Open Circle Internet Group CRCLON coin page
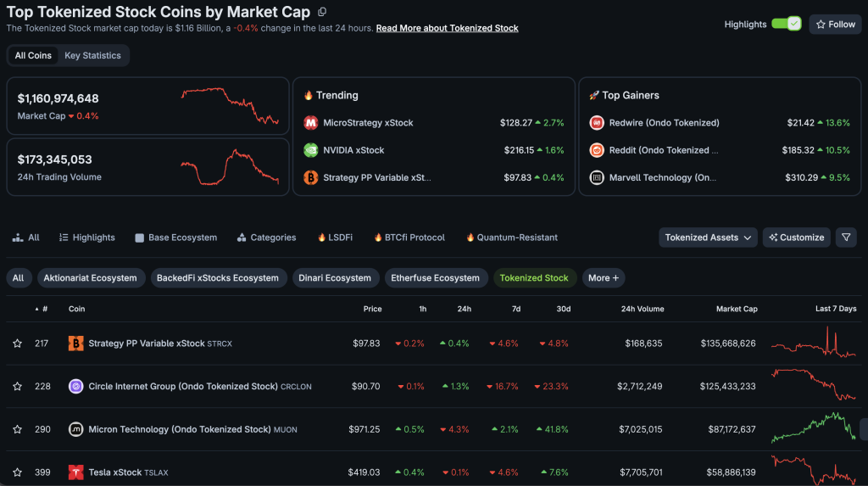The height and width of the screenshot is (486, 868). [200, 386]
